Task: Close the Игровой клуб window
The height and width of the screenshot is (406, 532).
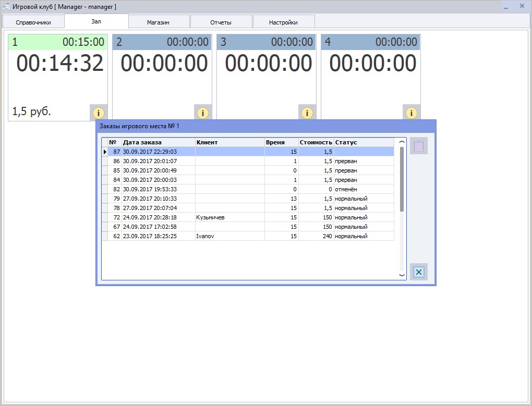Action: pyautogui.click(x=522, y=6)
